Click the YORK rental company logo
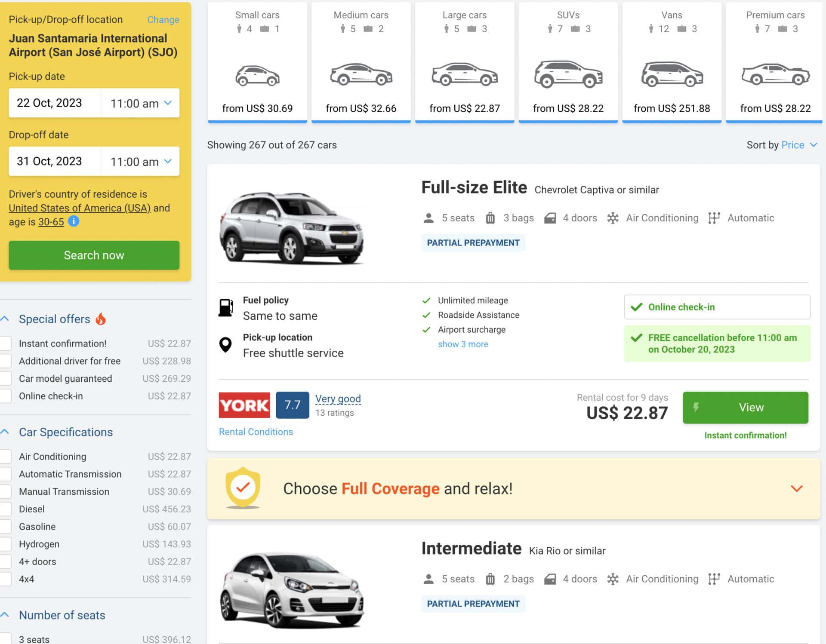This screenshot has width=826, height=644. [x=244, y=405]
